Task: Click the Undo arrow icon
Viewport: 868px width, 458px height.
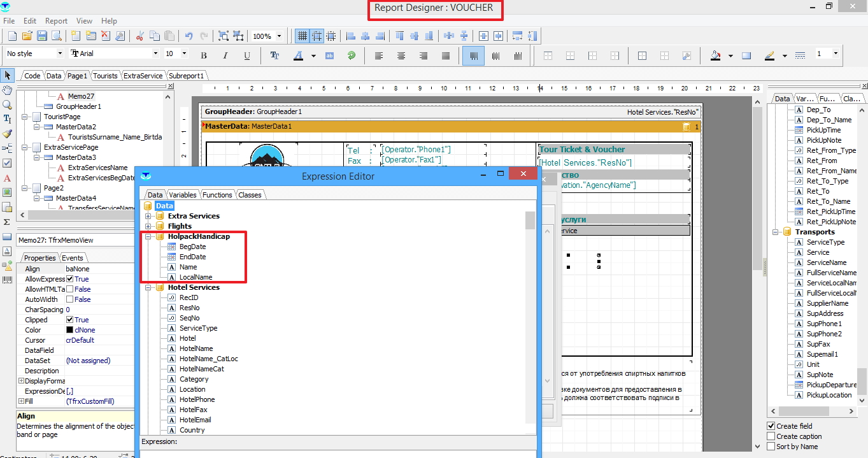Action: coord(189,36)
